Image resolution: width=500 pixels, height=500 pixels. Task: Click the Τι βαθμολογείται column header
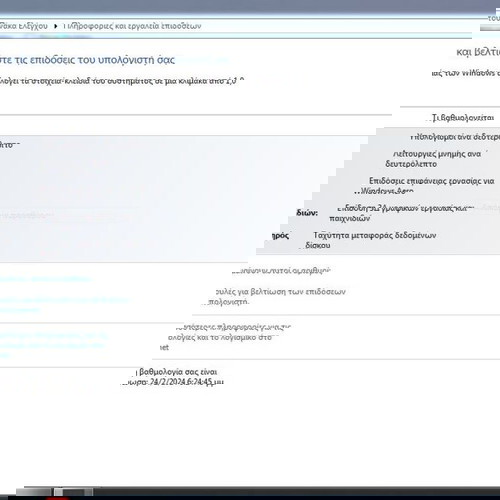point(463,118)
